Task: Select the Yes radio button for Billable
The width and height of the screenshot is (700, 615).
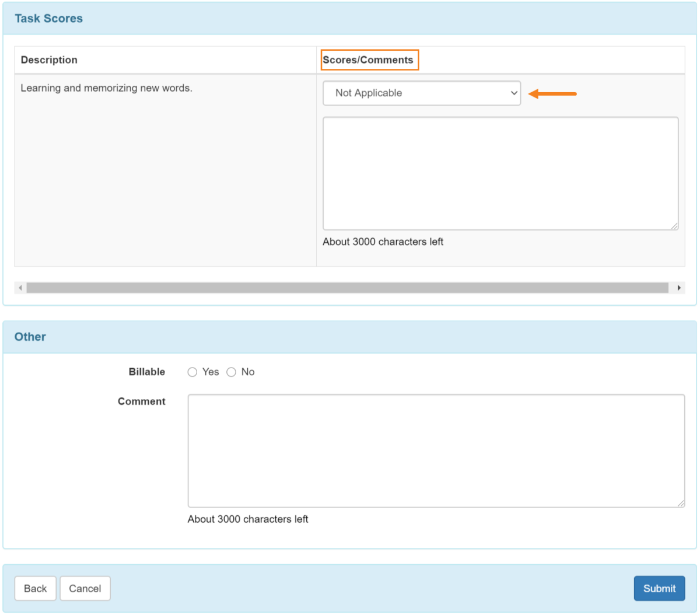Action: [192, 372]
